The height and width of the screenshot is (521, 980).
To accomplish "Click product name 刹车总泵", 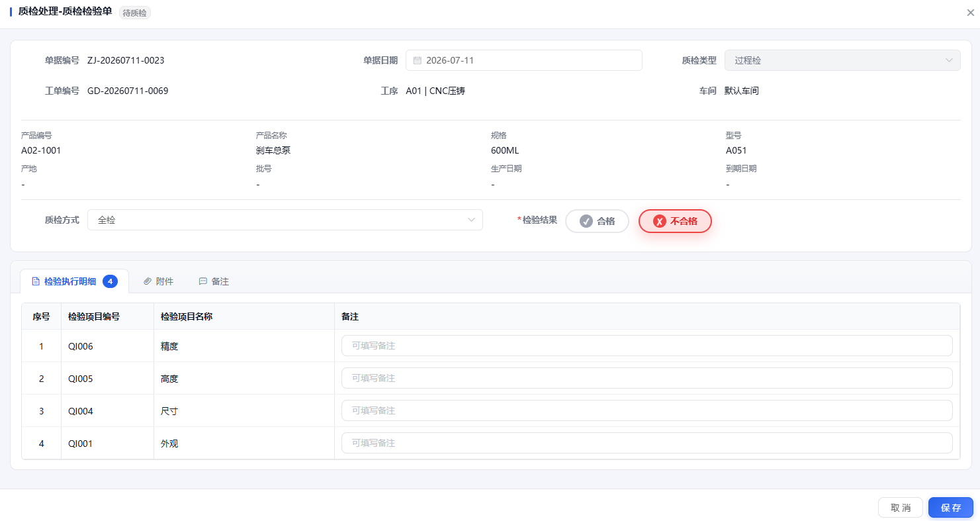I will coord(273,150).
